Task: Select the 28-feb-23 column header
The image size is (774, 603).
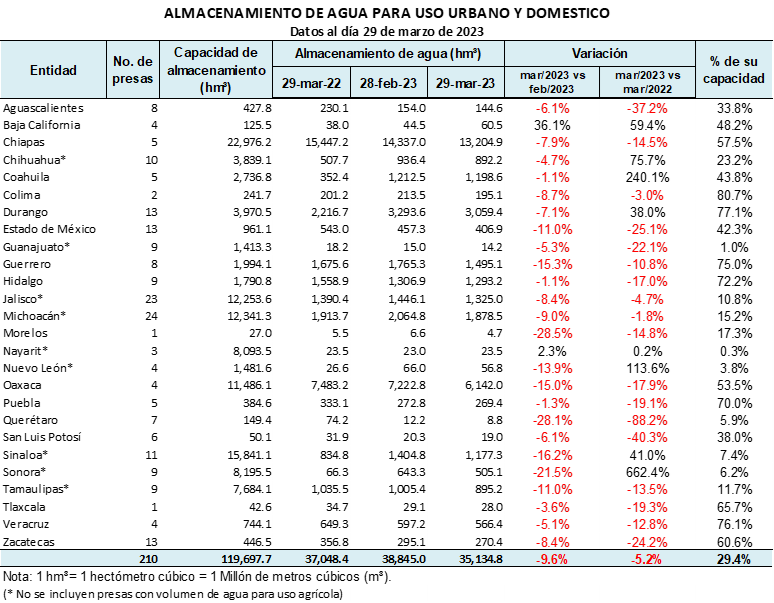Action: tap(389, 83)
